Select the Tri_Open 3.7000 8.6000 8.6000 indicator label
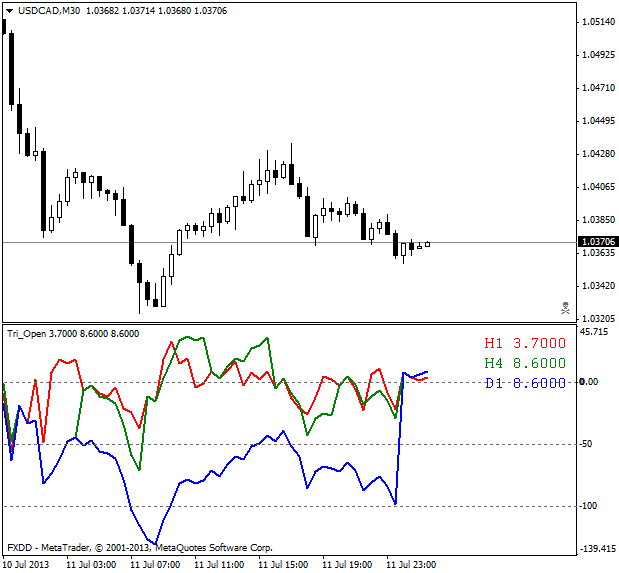Image resolution: width=619 pixels, height=573 pixels. pos(73,334)
